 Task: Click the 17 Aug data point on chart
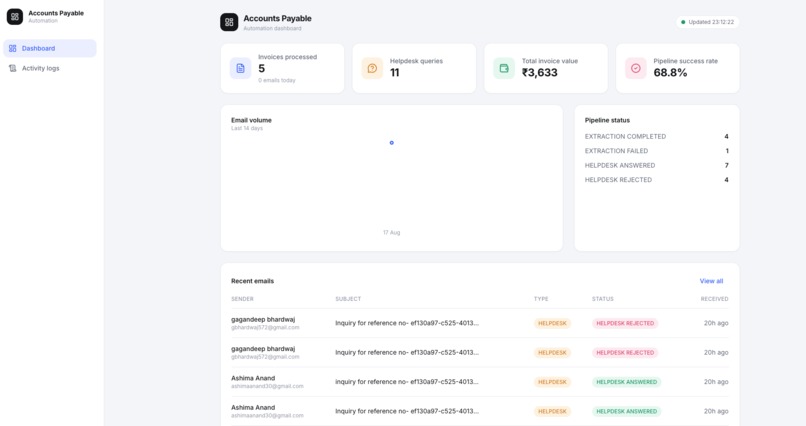tap(392, 143)
